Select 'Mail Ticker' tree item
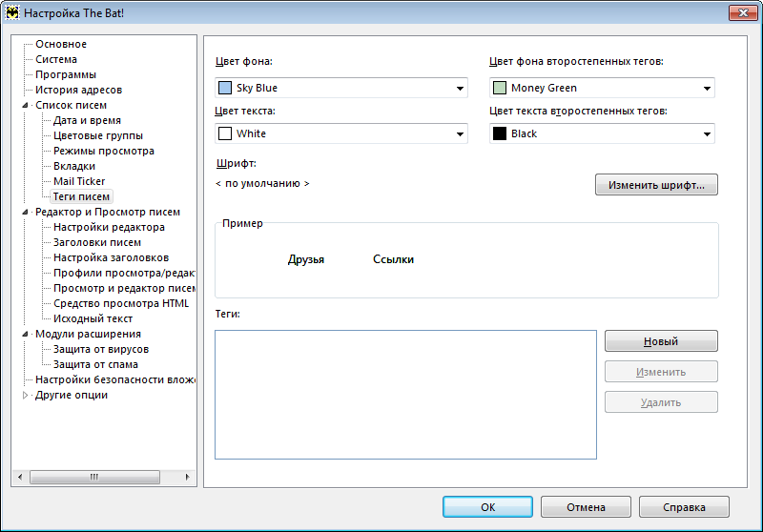 pyautogui.click(x=79, y=181)
